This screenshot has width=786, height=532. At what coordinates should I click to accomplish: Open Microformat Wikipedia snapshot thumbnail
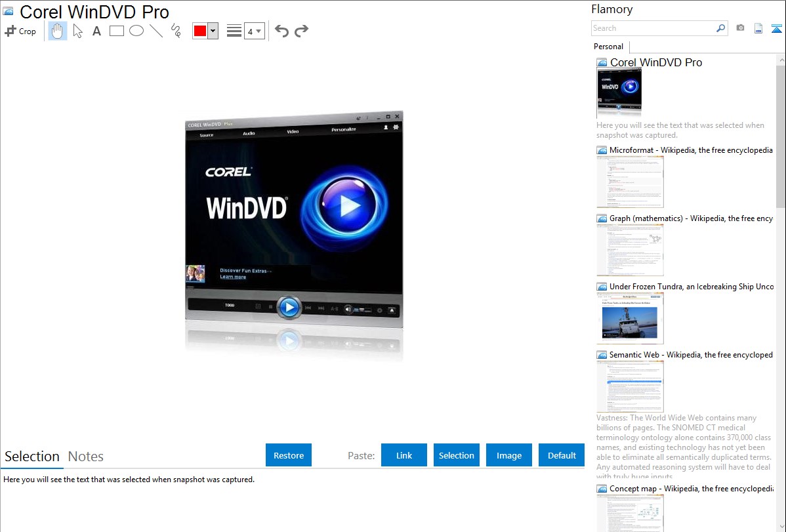(630, 182)
